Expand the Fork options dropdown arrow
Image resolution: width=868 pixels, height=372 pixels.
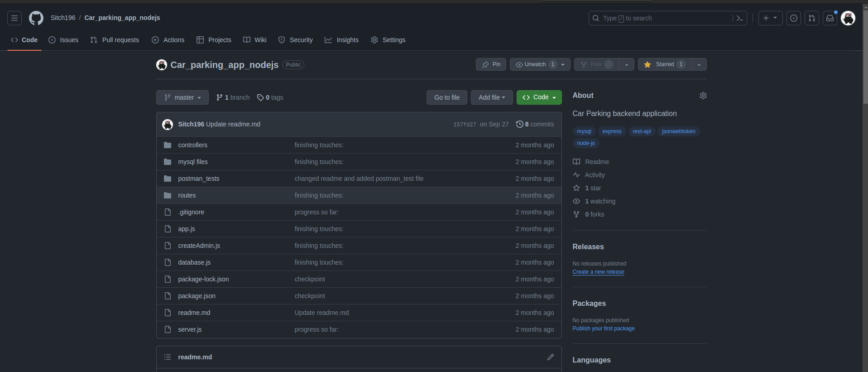click(x=627, y=64)
